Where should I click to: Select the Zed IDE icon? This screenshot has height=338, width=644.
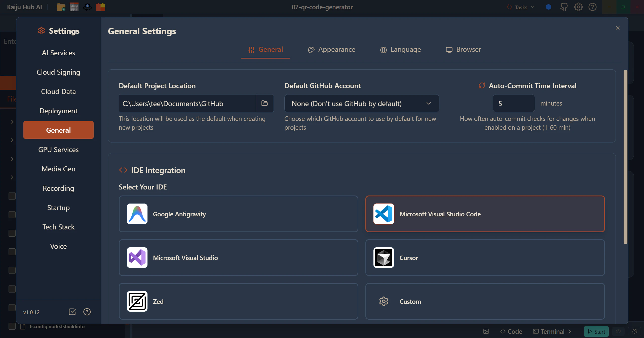click(137, 301)
